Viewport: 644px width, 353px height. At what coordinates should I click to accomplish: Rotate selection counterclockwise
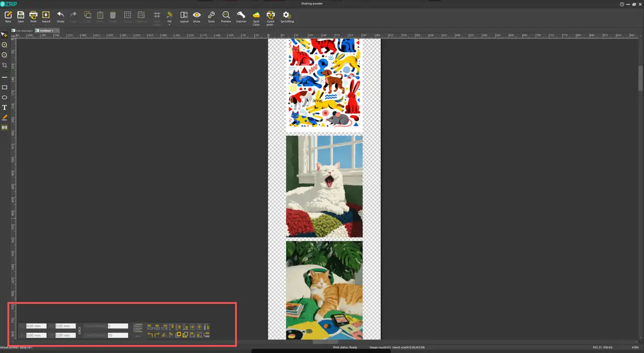[x=150, y=335]
